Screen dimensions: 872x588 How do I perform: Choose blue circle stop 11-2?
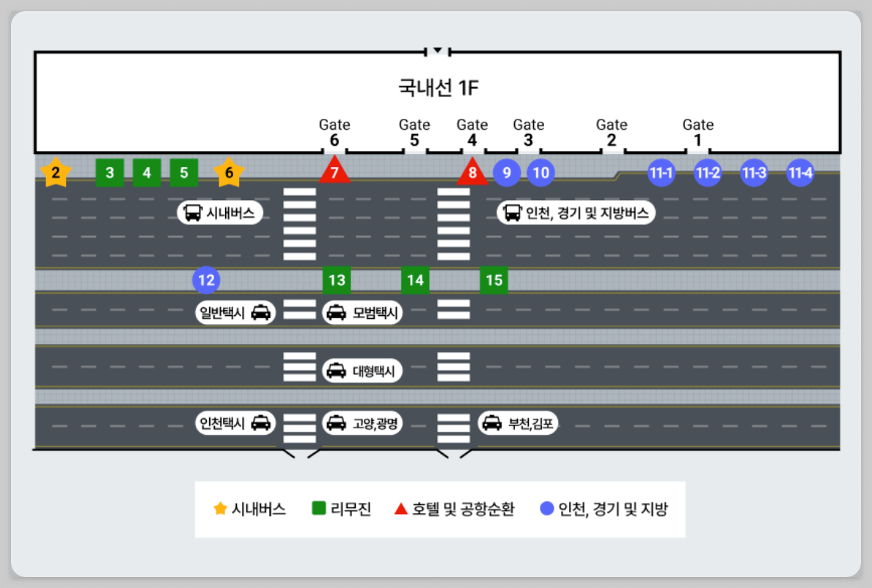point(708,173)
